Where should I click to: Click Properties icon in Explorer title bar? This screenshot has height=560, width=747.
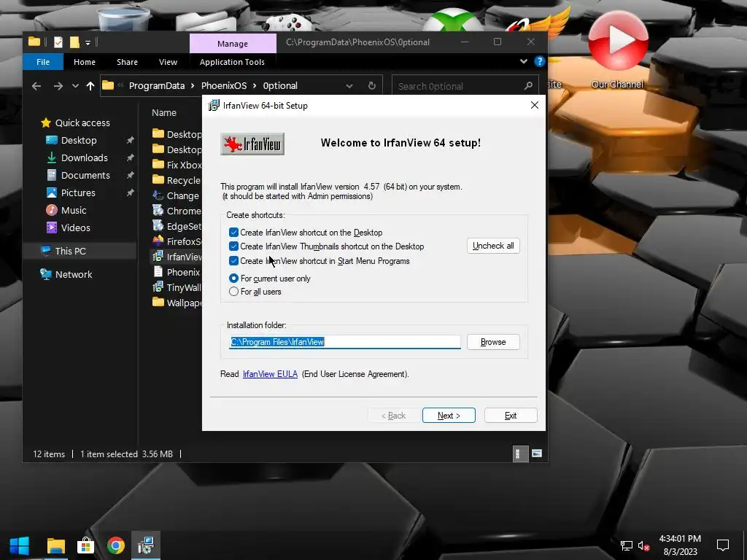[x=58, y=42]
